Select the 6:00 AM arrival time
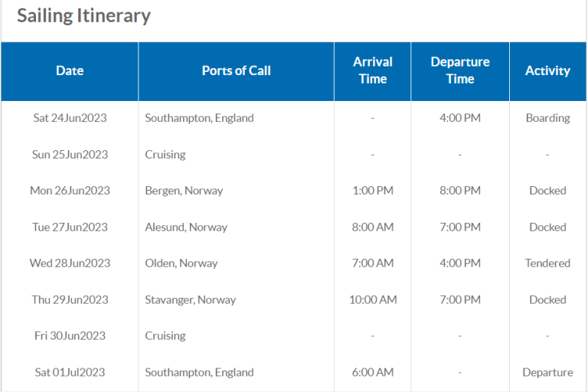Viewport: 588px width, 392px height. (x=373, y=372)
